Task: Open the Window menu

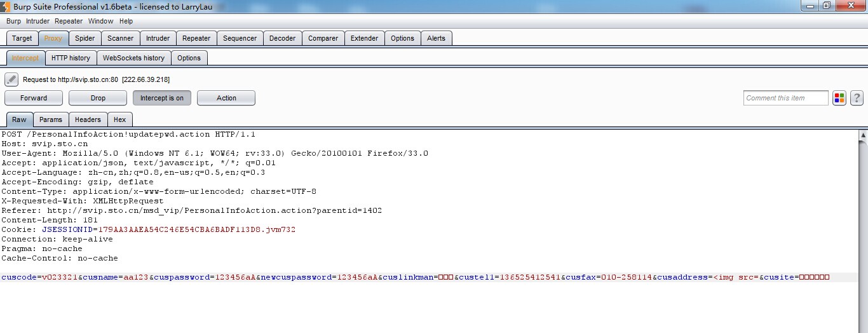Action: [100, 21]
